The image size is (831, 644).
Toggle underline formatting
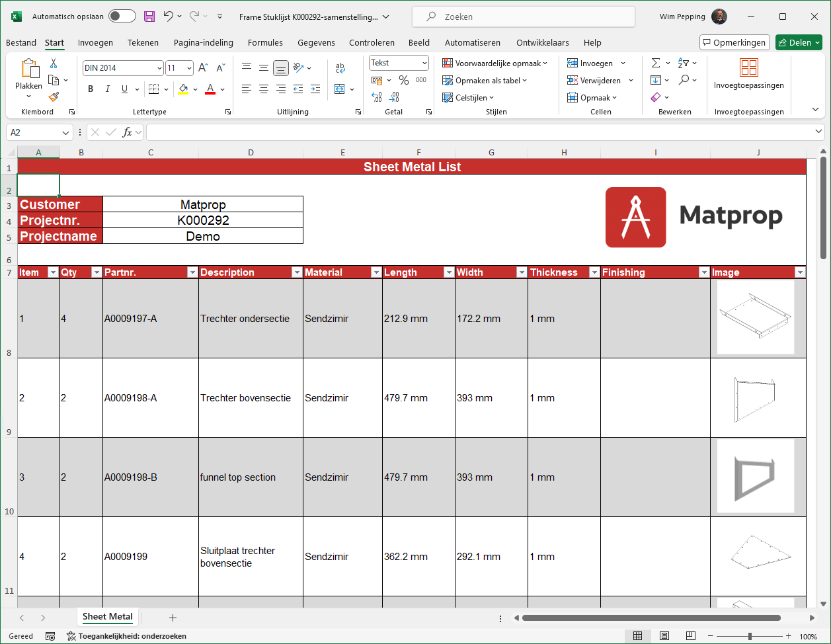(124, 89)
